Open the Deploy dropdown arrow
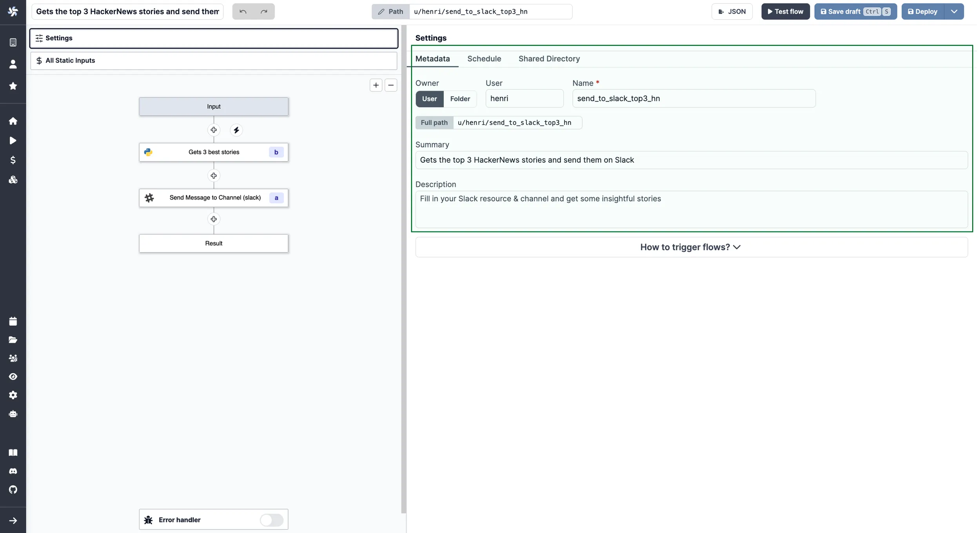This screenshot has height=533, width=980. pos(955,11)
